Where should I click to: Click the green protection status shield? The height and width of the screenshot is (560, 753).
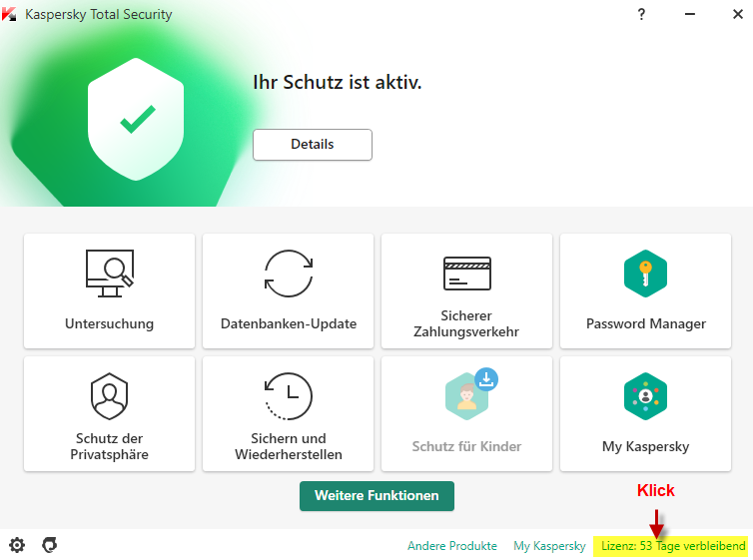136,119
